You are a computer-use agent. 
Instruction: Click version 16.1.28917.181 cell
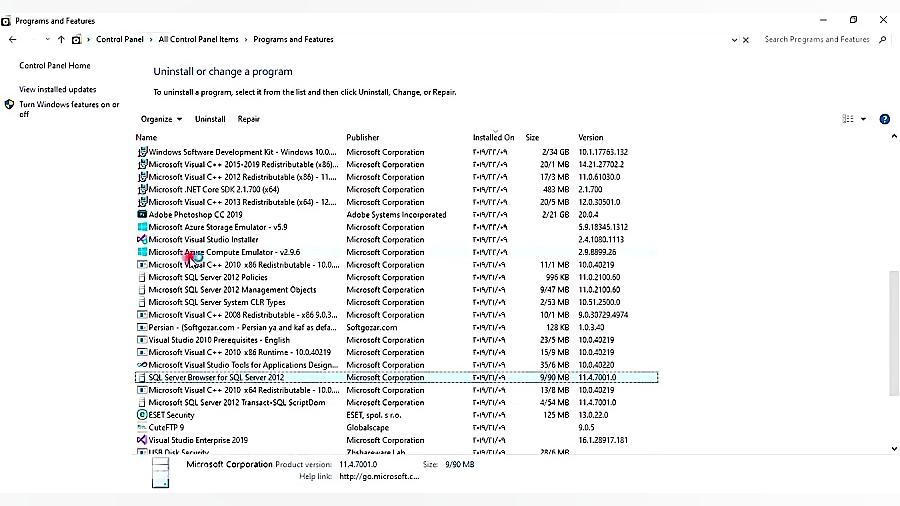603,440
